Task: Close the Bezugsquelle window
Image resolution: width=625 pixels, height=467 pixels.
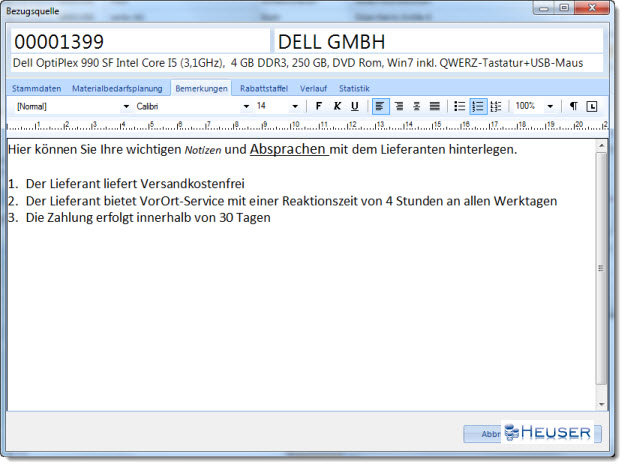Action: (x=592, y=8)
